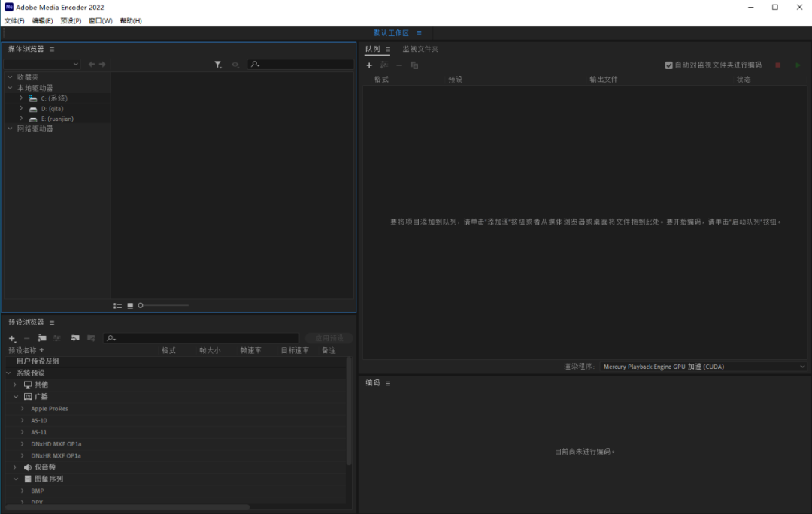Click the film icon beside 图像序列
Viewport: 812px width, 514px height.
pos(28,479)
